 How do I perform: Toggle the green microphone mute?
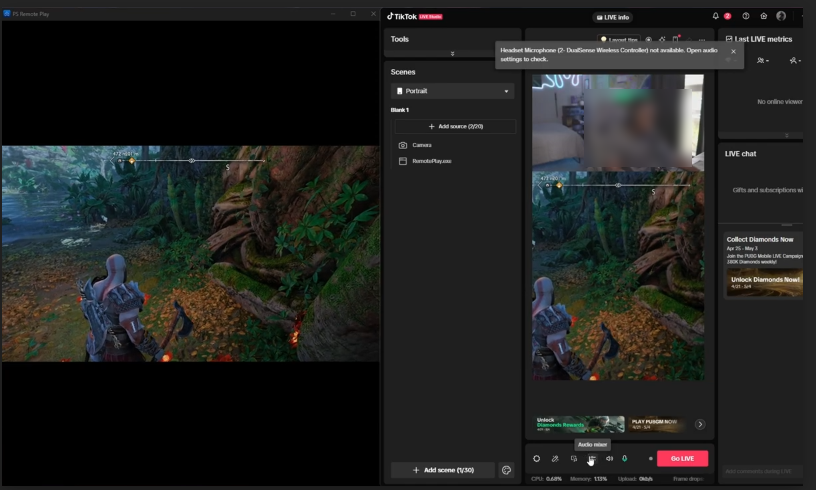tap(625, 459)
